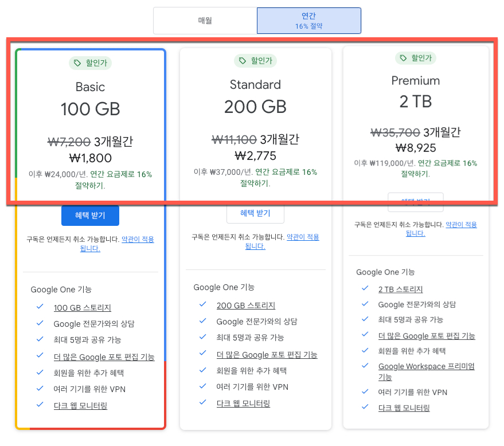Click checkmark icon beside 100 GB 스토리지
The height and width of the screenshot is (446, 504).
pos(40,307)
